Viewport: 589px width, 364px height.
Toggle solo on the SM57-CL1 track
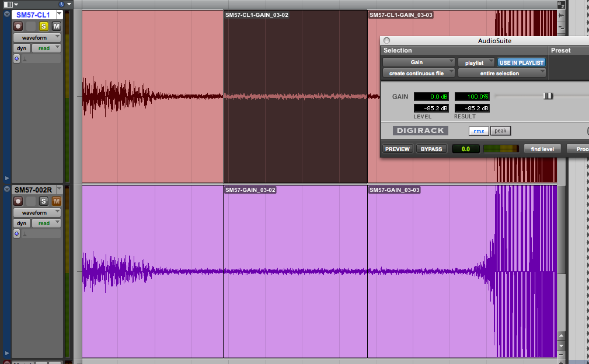coord(44,26)
